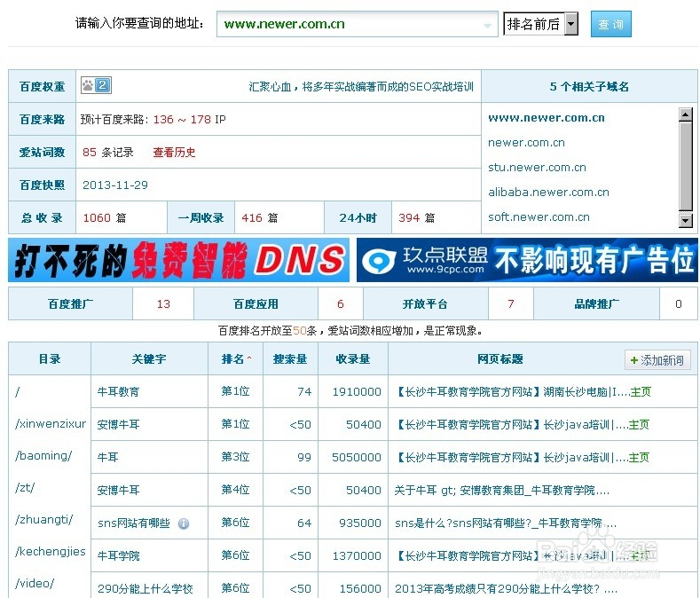700x598 pixels.
Task: Select subdomain alibaba.newer.com.cn
Action: click(x=548, y=192)
